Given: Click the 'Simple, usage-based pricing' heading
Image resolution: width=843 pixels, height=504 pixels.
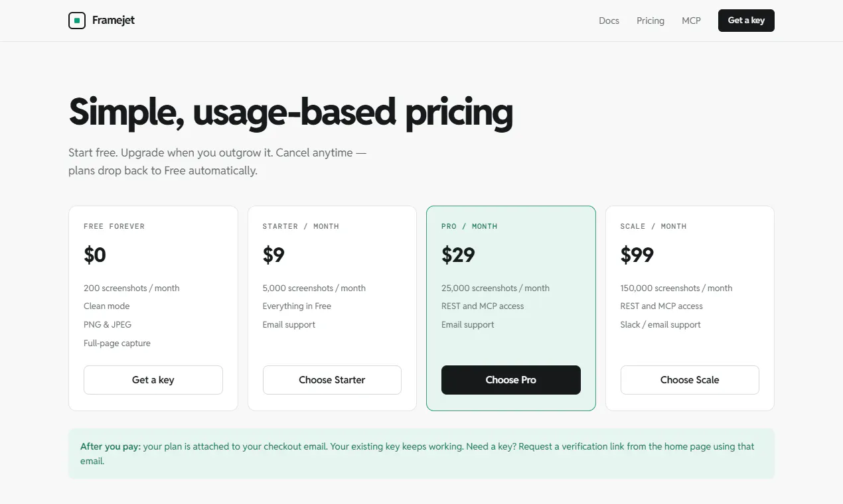Looking at the screenshot, I should click(x=291, y=112).
